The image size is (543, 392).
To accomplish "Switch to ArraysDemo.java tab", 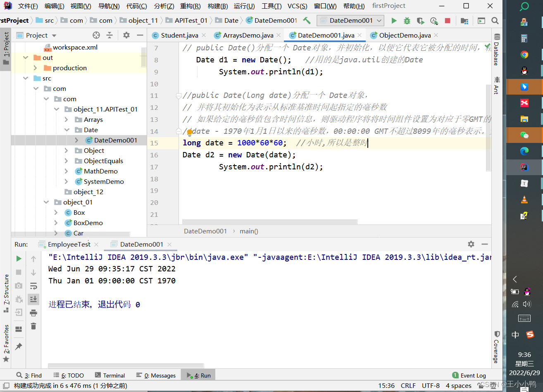I will [247, 35].
